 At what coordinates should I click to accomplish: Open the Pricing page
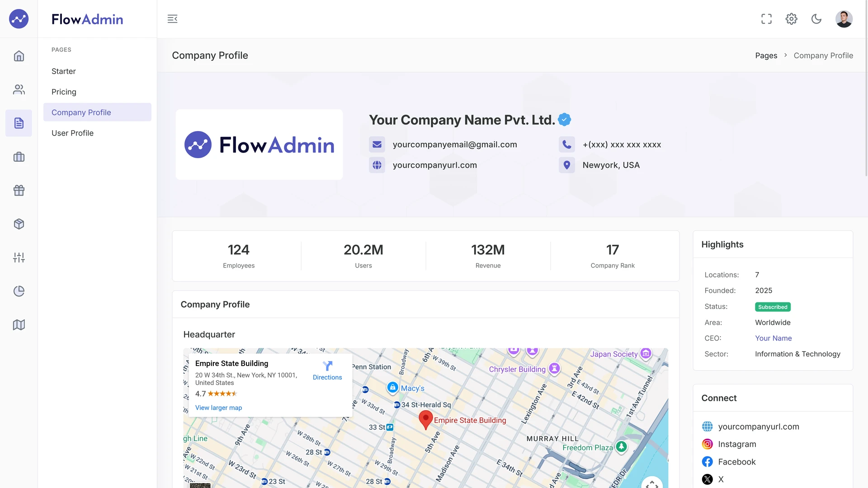click(97, 92)
